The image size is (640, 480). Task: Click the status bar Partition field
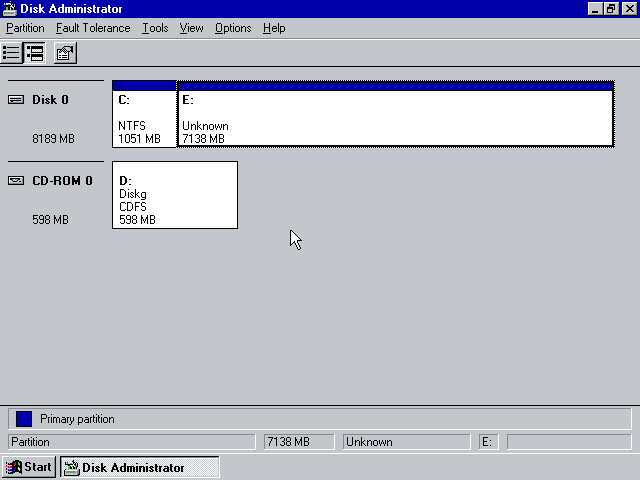(131, 442)
